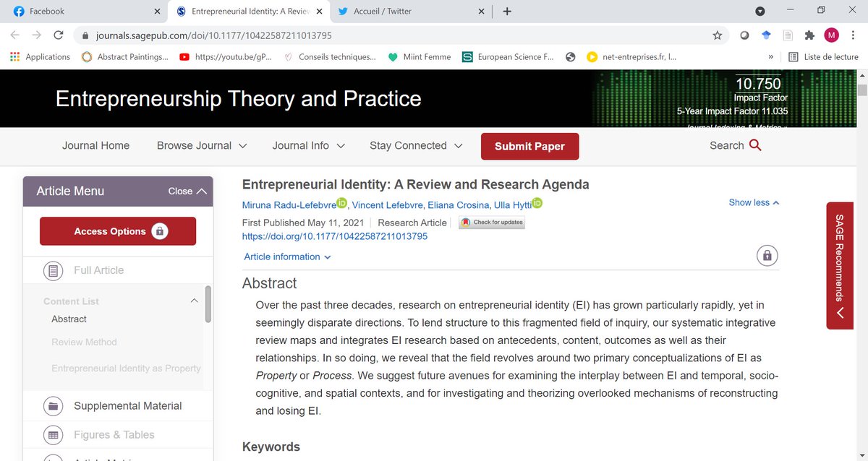The width and height of the screenshot is (868, 461).
Task: Click the grey circle extension icon
Action: pyautogui.click(x=744, y=35)
